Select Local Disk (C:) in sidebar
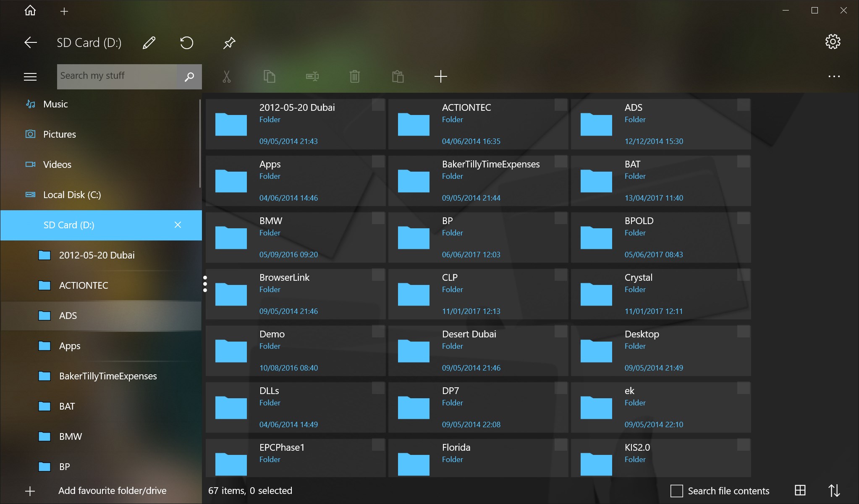The height and width of the screenshot is (504, 859). click(72, 195)
